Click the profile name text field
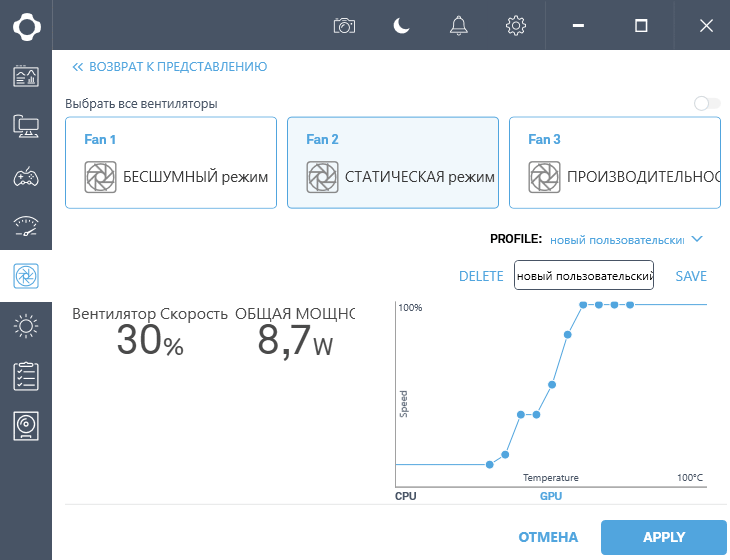Viewport: 730px width, 560px height. 583,275
